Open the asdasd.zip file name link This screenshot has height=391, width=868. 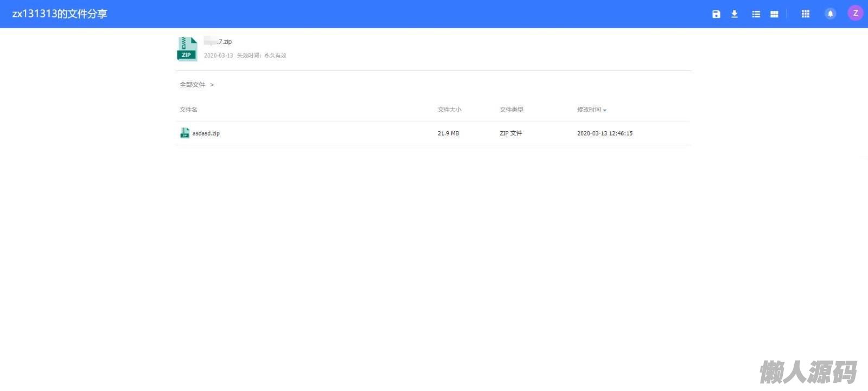point(206,133)
